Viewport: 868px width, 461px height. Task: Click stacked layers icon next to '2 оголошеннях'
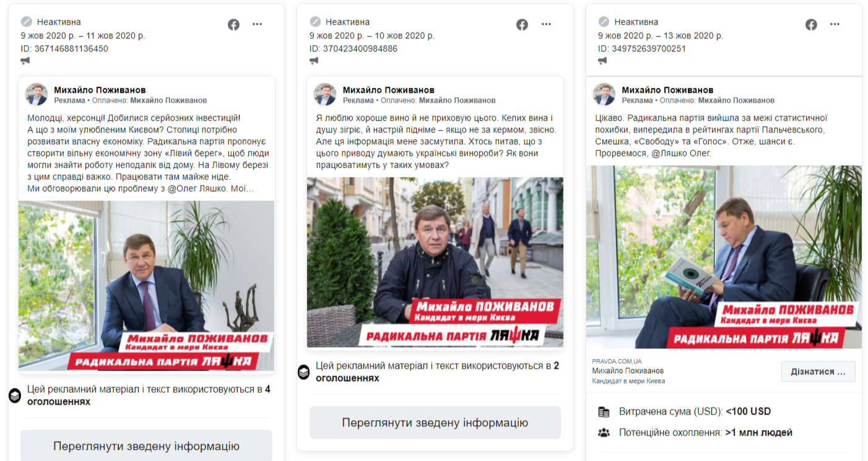[x=303, y=372]
